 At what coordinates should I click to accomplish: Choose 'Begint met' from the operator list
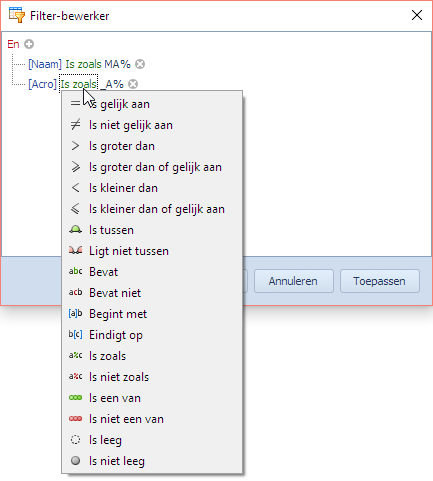[x=152, y=314]
